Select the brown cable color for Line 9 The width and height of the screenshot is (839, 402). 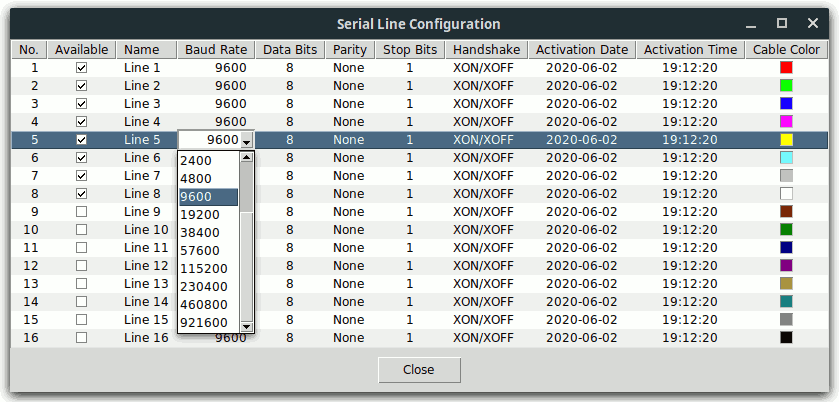[786, 212]
